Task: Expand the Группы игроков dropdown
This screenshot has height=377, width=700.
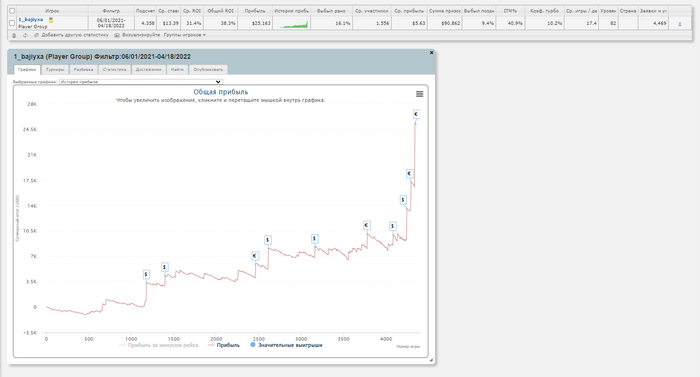Action: [x=185, y=35]
